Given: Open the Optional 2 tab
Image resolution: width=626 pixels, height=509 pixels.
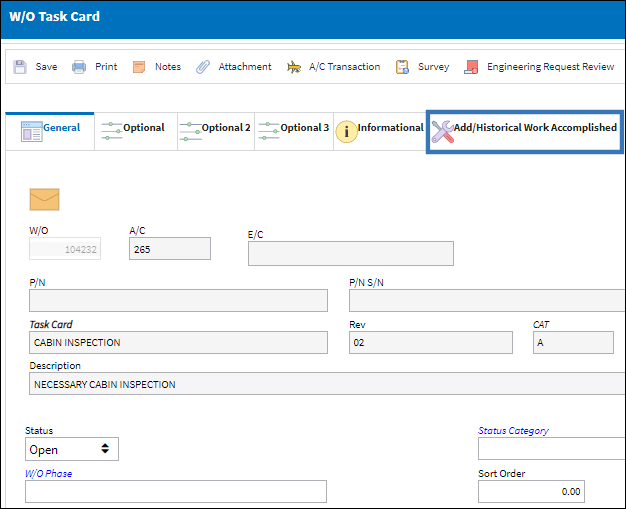Looking at the screenshot, I should click(x=216, y=131).
